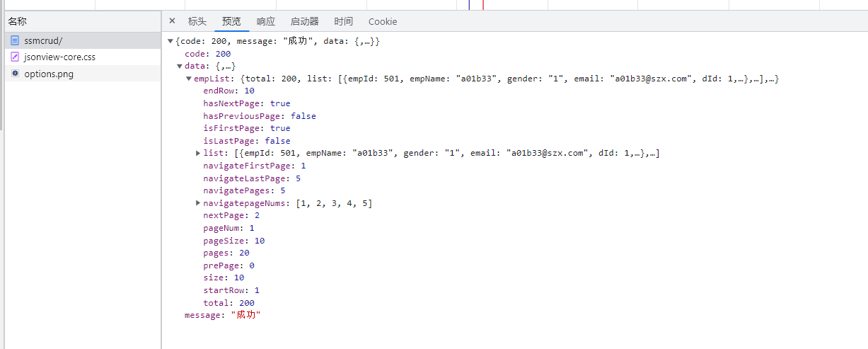
Task: Select the ssmcrud/ request row
Action: 83,41
